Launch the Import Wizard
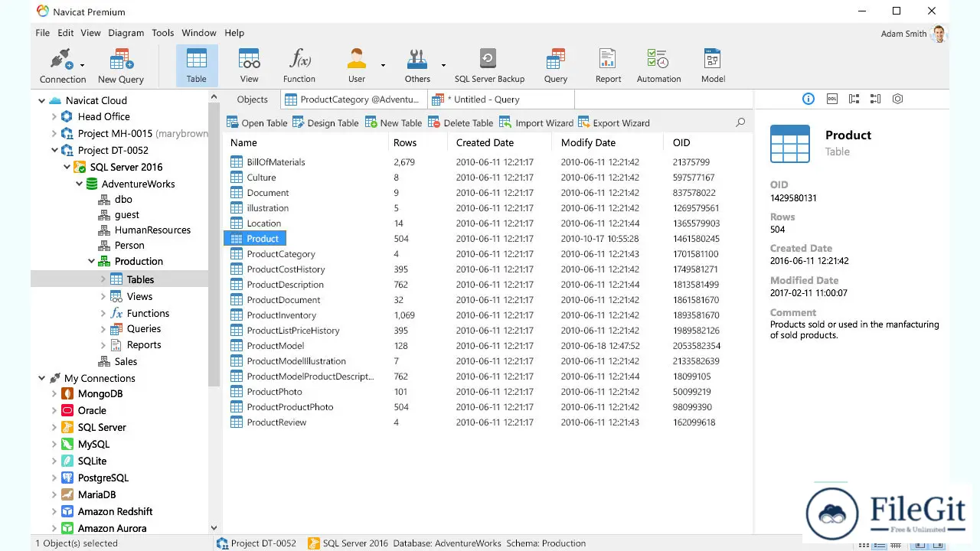 click(536, 122)
